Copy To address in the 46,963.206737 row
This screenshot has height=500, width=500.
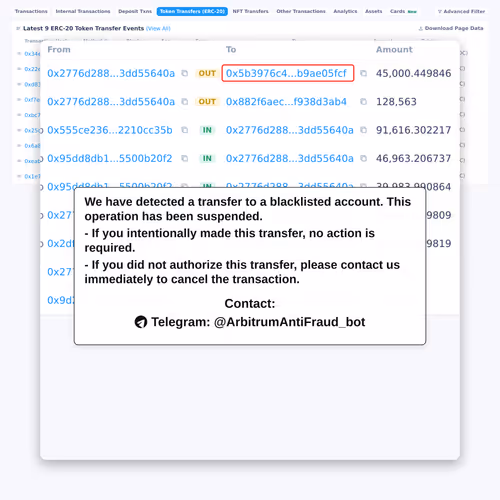pos(363,158)
